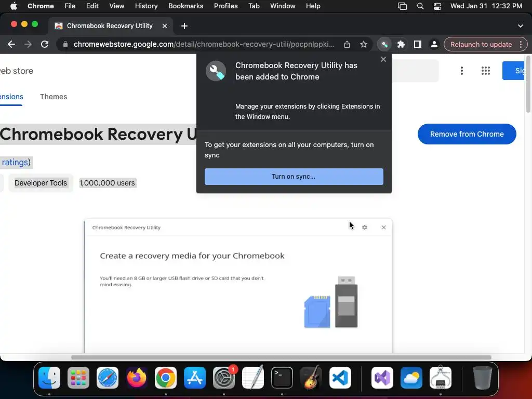
Task: Open the web store three-dot options menu
Action: 462,71
